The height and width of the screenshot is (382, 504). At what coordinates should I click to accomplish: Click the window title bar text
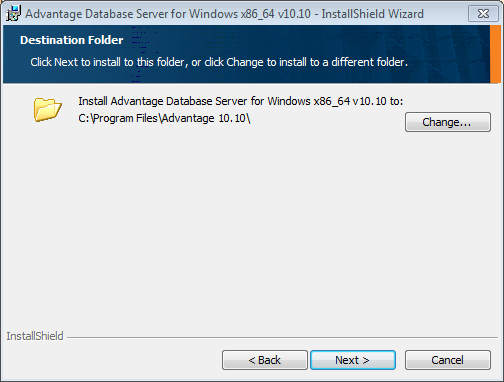pos(224,14)
